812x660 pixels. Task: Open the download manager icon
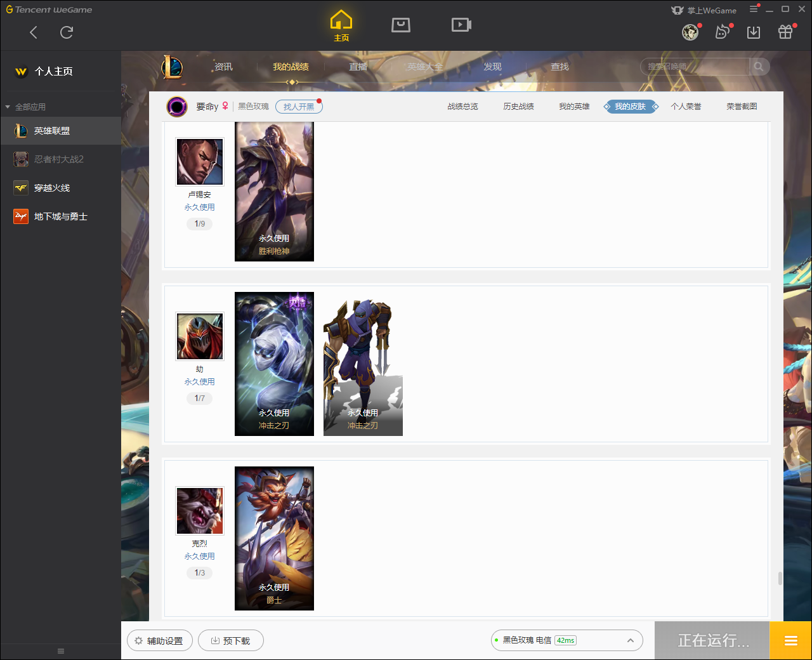pos(754,32)
